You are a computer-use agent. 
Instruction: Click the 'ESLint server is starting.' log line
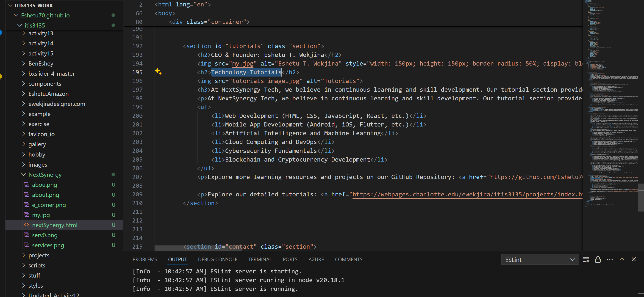pos(217,271)
